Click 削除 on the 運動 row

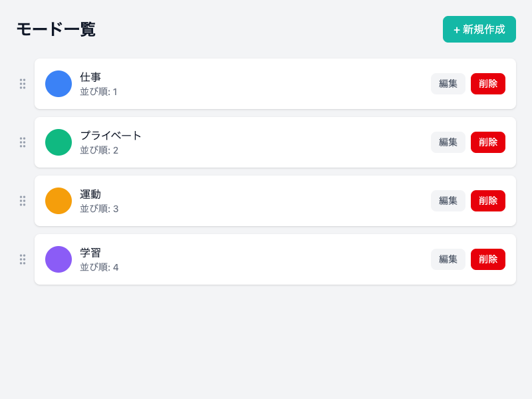pyautogui.click(x=487, y=201)
